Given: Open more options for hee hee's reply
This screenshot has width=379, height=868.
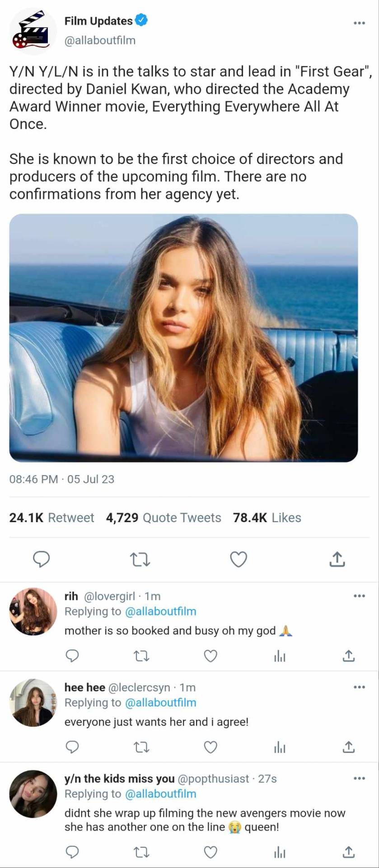Looking at the screenshot, I should point(359,687).
